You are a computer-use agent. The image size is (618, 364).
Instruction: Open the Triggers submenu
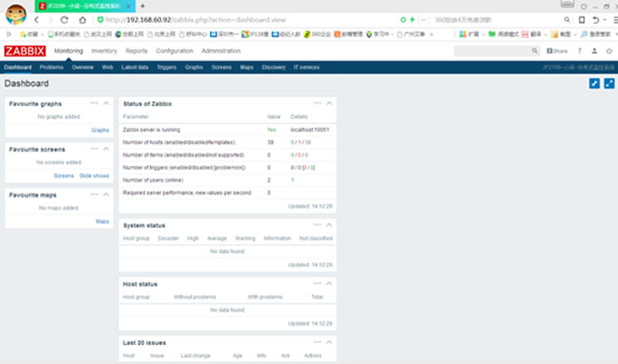tap(167, 67)
